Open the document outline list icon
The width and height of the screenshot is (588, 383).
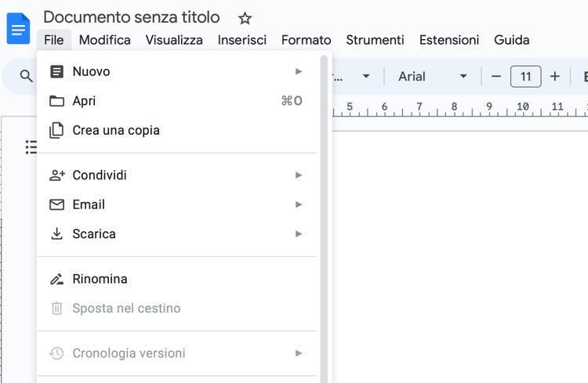pos(31,146)
